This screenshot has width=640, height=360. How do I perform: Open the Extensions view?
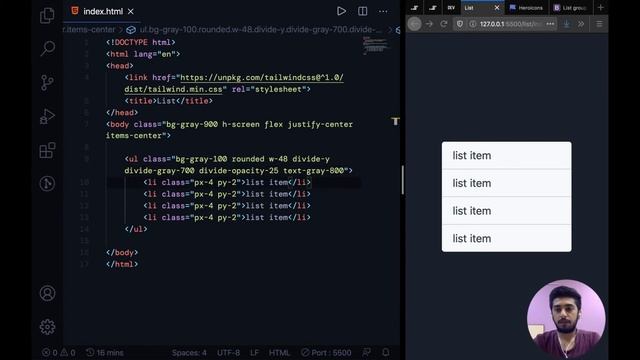pos(47,150)
